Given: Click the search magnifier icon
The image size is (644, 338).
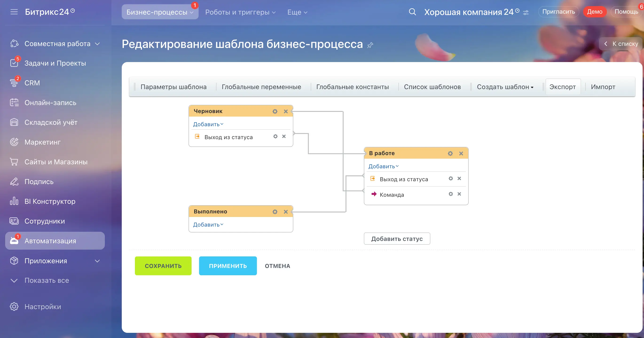Looking at the screenshot, I should pyautogui.click(x=412, y=12).
